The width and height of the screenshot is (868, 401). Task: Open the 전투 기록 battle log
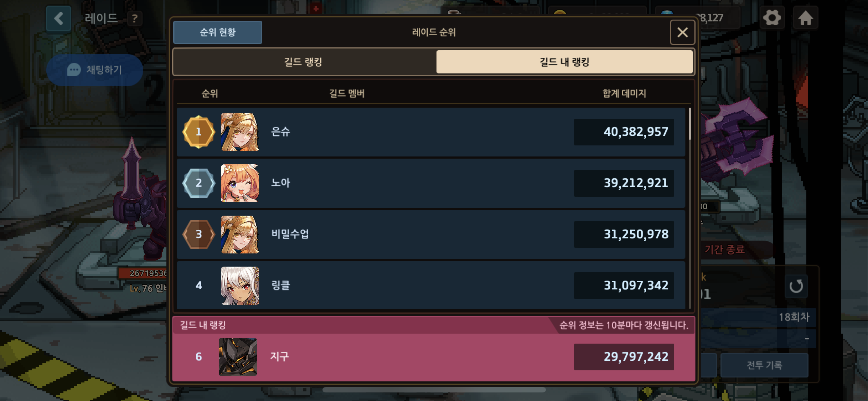coord(764,365)
